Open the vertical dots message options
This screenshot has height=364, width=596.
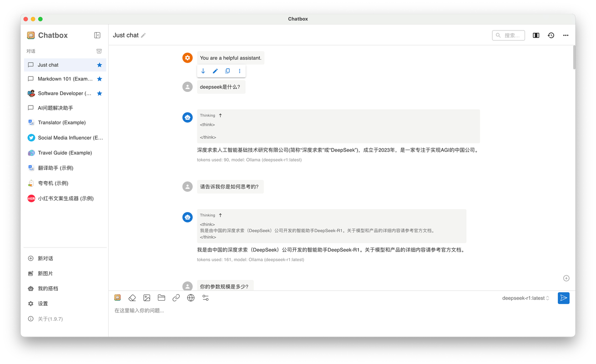click(x=240, y=71)
